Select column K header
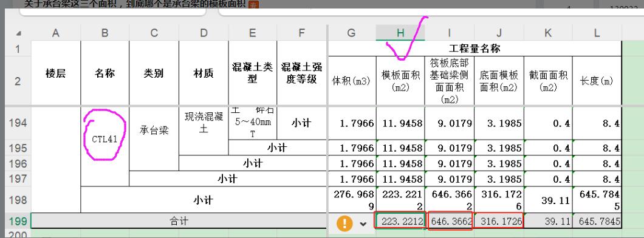This screenshot has width=644, height=238. tap(548, 33)
